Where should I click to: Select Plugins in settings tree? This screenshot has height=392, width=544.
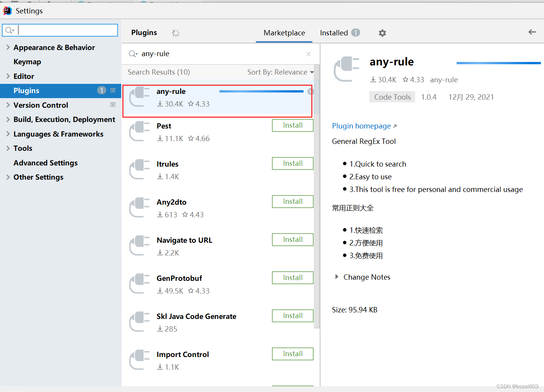[60, 90]
